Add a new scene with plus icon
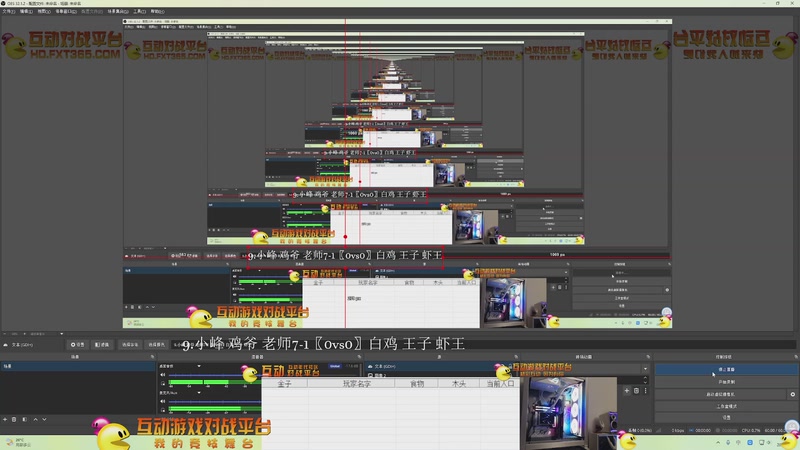This screenshot has width=800, height=450. [x=5, y=419]
